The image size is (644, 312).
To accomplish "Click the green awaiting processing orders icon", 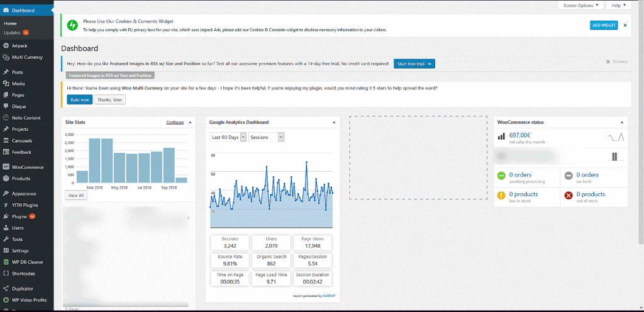I will (501, 175).
